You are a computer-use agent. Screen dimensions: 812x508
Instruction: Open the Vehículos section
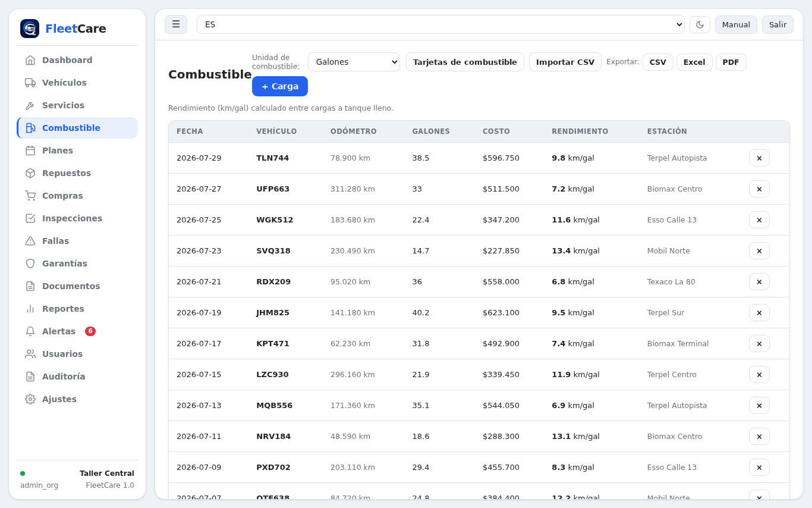click(x=77, y=83)
